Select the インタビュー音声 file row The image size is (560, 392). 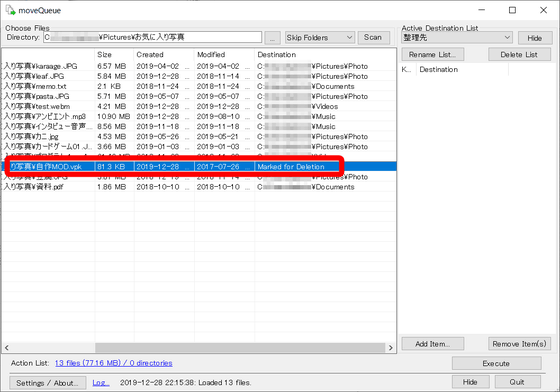click(199, 126)
